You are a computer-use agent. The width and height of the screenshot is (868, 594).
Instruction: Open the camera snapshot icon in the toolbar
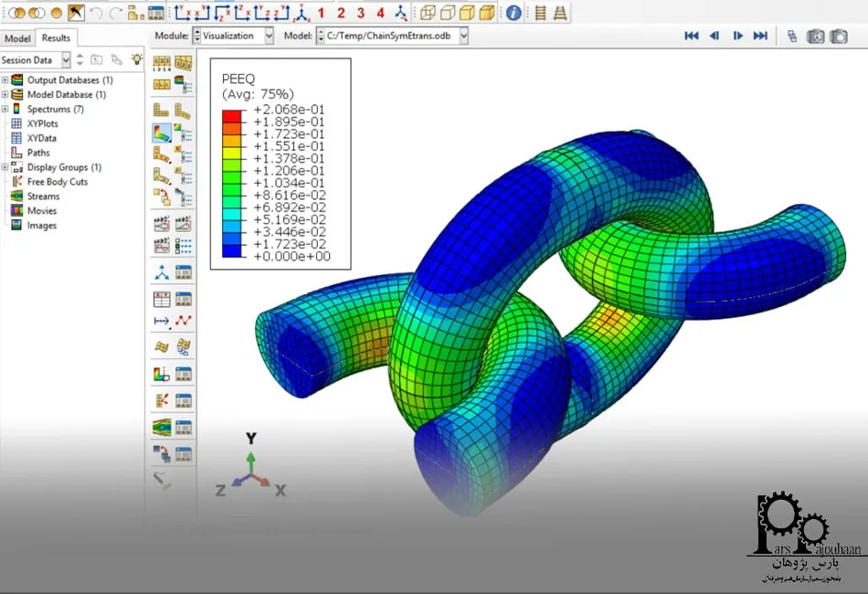tap(815, 37)
